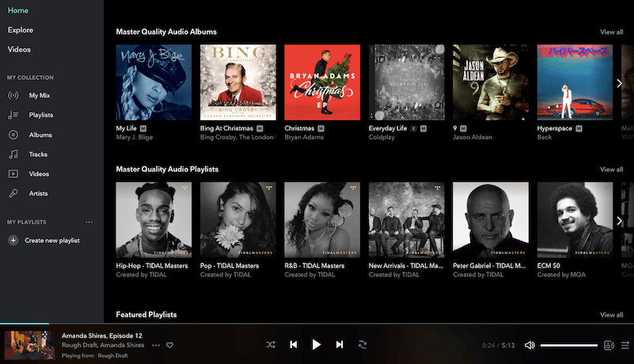Screen dimensions: 634x364
Task: Open Pop TIDAL Masters playlist cover
Action: click(238, 220)
